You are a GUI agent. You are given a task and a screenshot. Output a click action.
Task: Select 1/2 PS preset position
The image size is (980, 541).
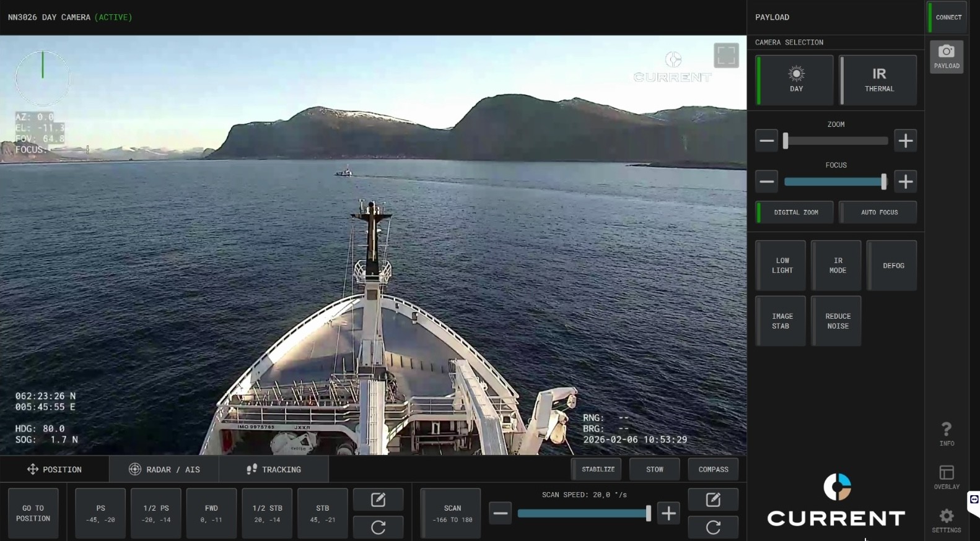click(156, 513)
